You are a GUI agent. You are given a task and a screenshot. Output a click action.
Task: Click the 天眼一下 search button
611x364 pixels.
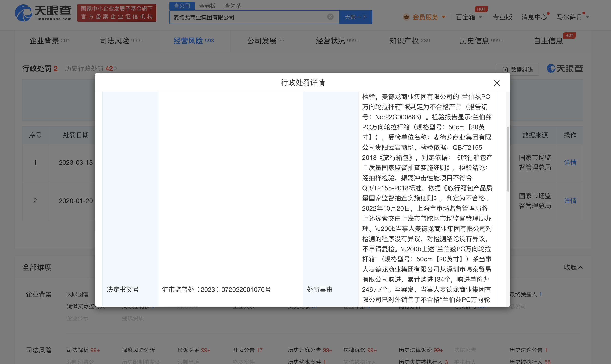(x=356, y=17)
